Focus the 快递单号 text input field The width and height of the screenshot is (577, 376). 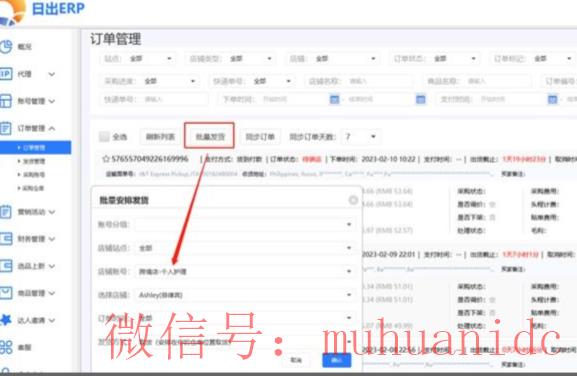(x=175, y=99)
